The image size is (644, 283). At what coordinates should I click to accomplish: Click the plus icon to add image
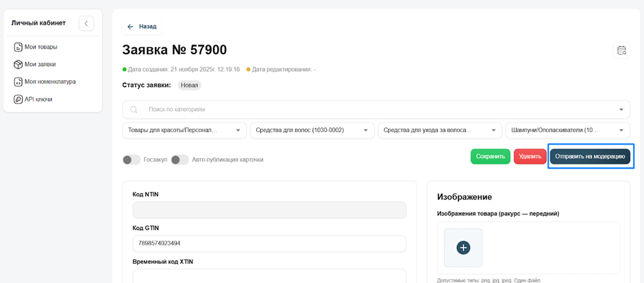click(463, 247)
